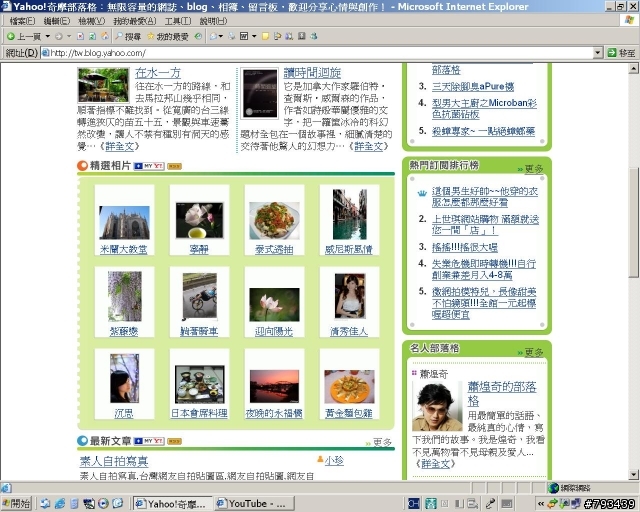Click the 蕭煌奇 portrait thumbnail
Viewport: 640px width, 512px height.
[x=437, y=407]
